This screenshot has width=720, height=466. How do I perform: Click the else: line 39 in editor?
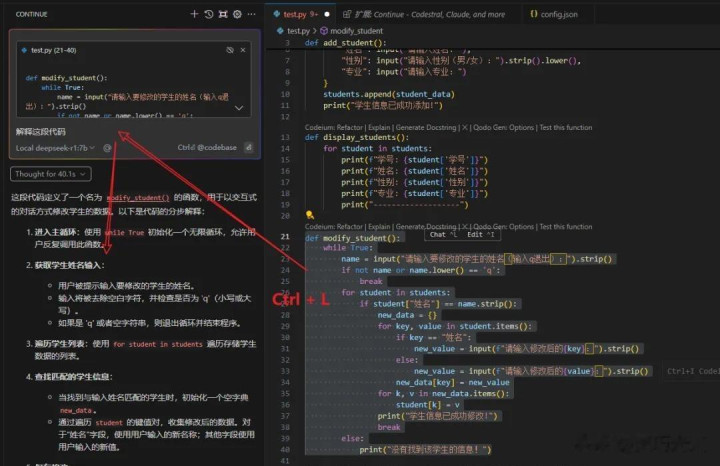353,439
